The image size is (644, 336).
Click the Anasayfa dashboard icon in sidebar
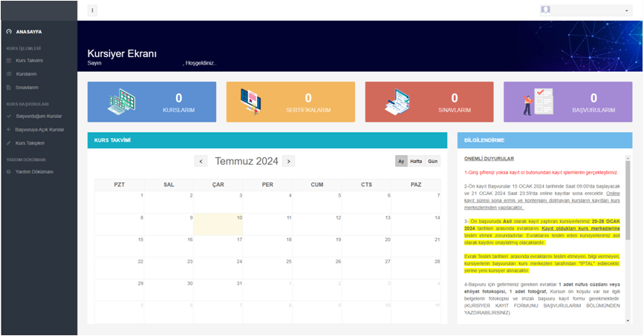pos(9,32)
